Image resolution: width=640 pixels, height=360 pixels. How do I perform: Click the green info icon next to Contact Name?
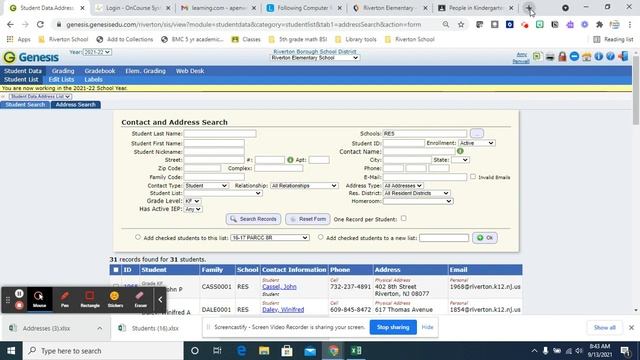pos(460,151)
